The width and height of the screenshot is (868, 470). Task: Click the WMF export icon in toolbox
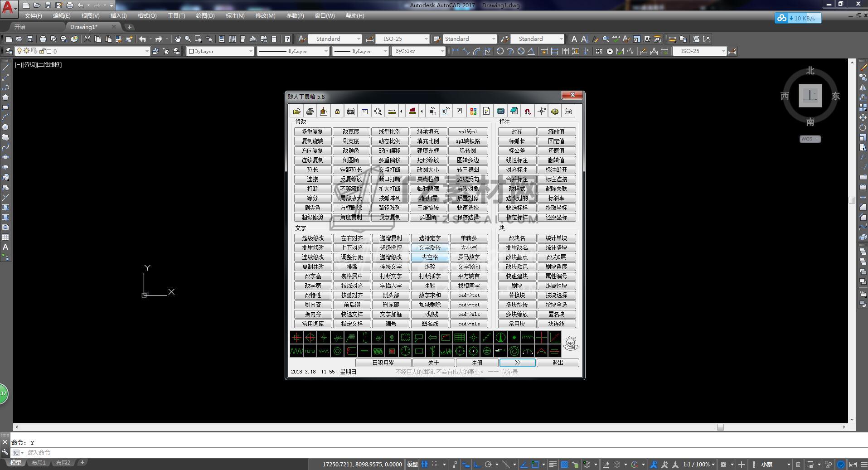[351, 111]
